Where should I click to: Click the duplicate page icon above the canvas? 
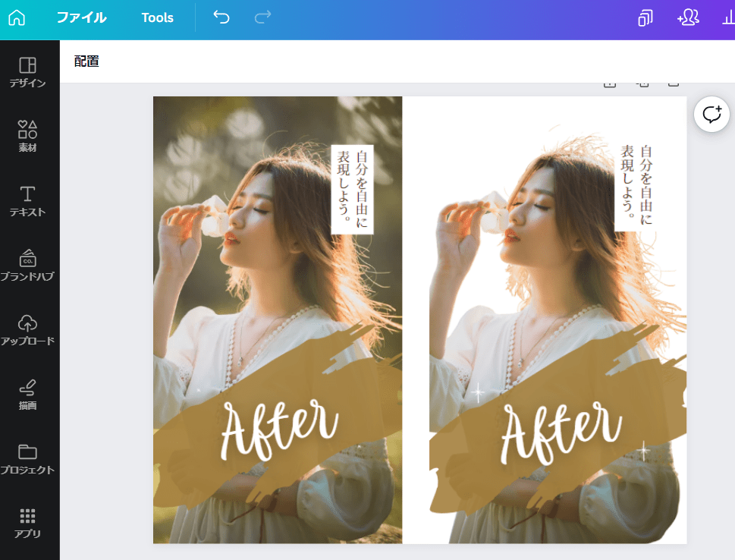coord(642,81)
